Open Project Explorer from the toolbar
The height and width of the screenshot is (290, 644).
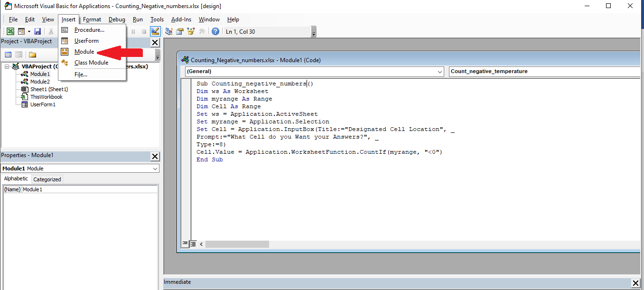pos(169,31)
